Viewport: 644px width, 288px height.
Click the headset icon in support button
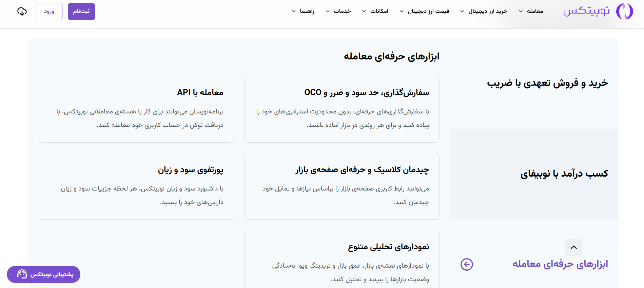(x=22, y=274)
